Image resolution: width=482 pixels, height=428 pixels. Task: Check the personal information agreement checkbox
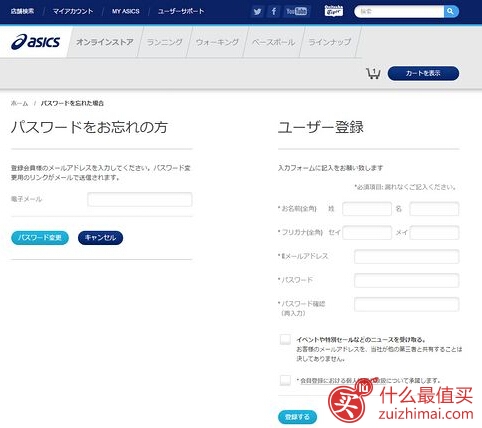pos(285,380)
